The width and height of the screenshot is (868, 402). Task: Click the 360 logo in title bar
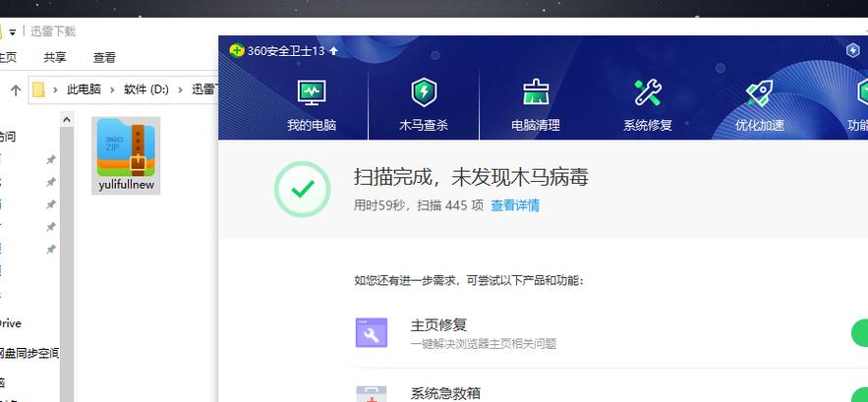click(x=236, y=50)
